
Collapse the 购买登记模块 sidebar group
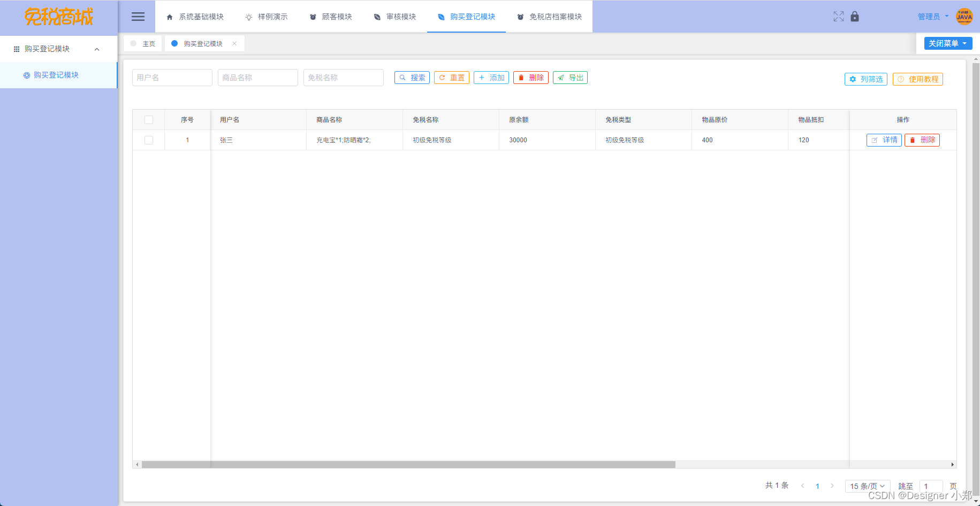59,49
